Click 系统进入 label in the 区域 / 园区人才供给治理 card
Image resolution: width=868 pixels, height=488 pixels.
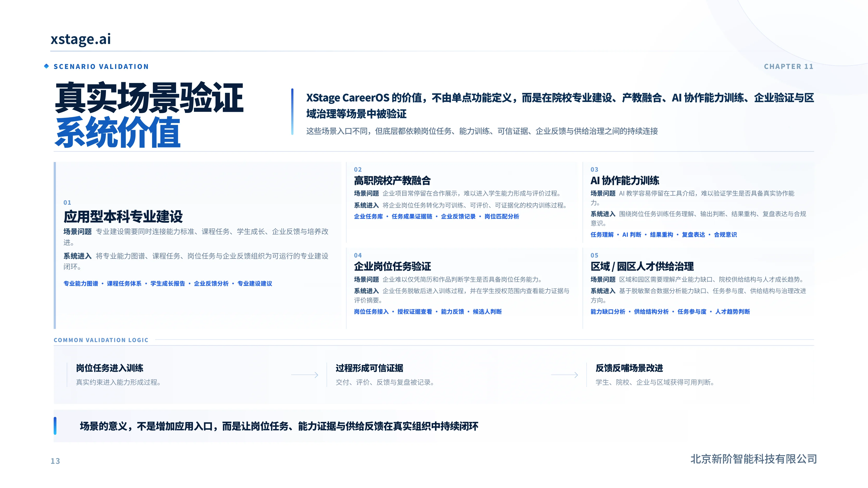tap(603, 291)
